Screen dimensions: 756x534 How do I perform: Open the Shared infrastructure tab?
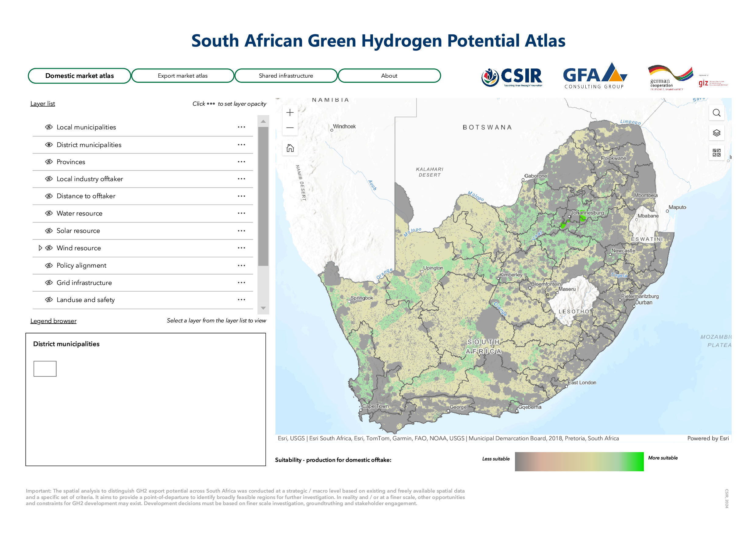286,76
